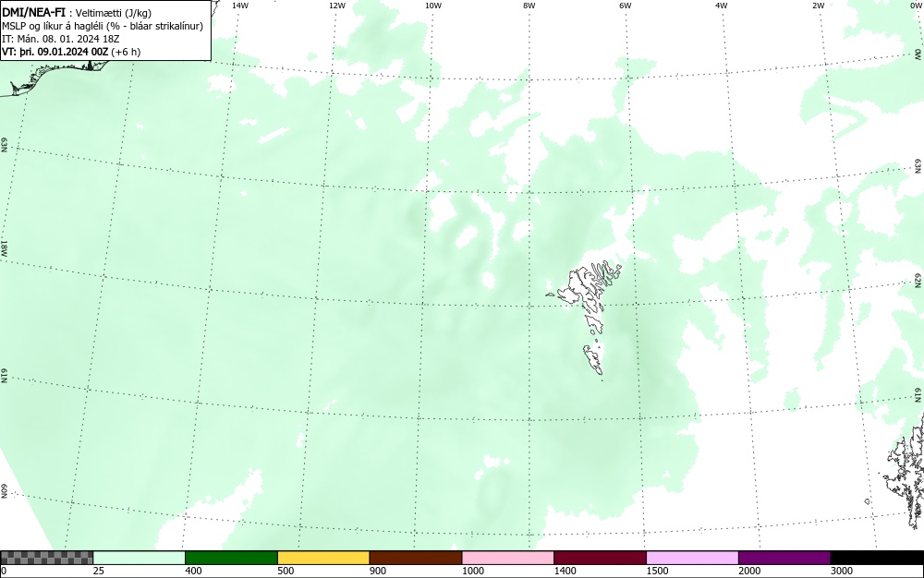The width and height of the screenshot is (924, 578).
Task: Click the checkered grey 0–25 legend swatch
Action: pos(46,558)
